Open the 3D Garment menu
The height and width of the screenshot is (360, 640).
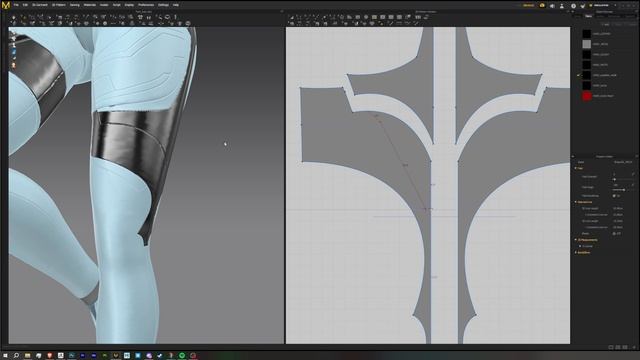(x=40, y=5)
